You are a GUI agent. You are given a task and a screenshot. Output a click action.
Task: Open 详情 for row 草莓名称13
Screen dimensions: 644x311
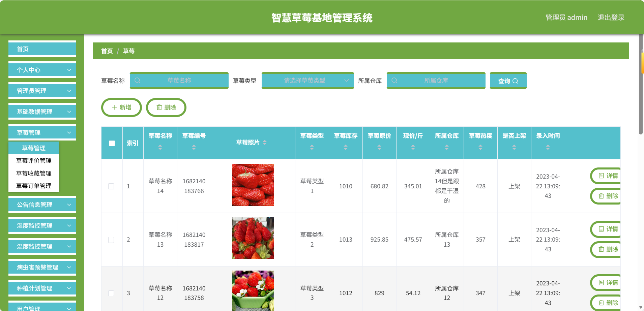tap(606, 229)
